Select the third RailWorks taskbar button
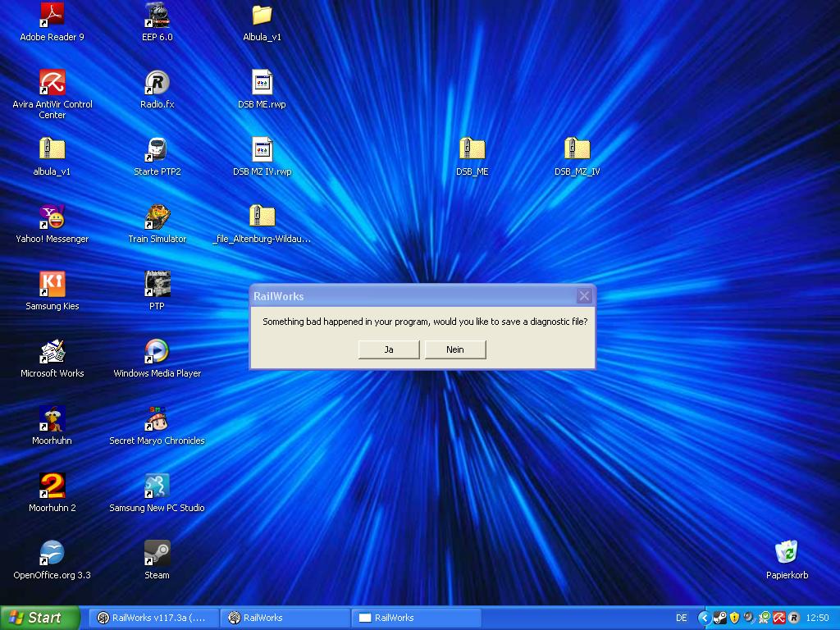The height and width of the screenshot is (630, 840). pos(416,618)
